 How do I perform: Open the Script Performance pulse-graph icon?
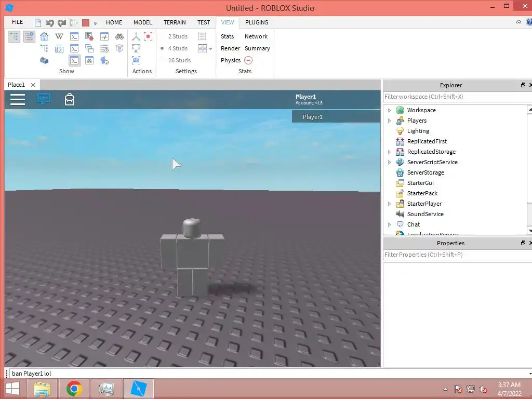[104, 36]
